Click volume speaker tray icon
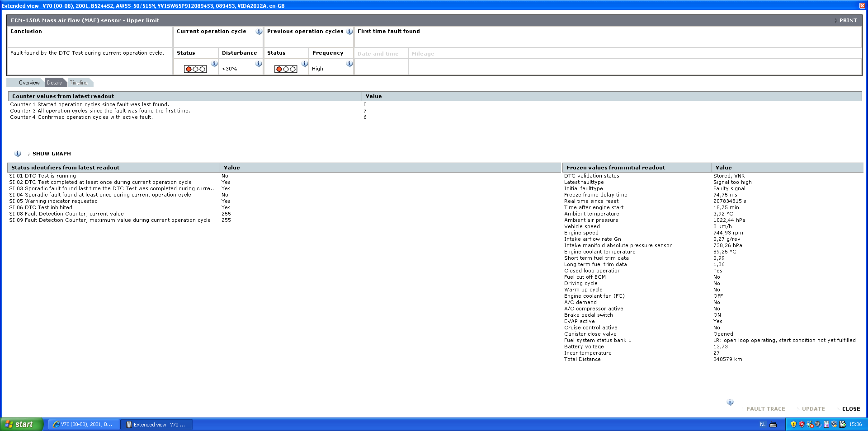868x431 pixels. [818, 424]
